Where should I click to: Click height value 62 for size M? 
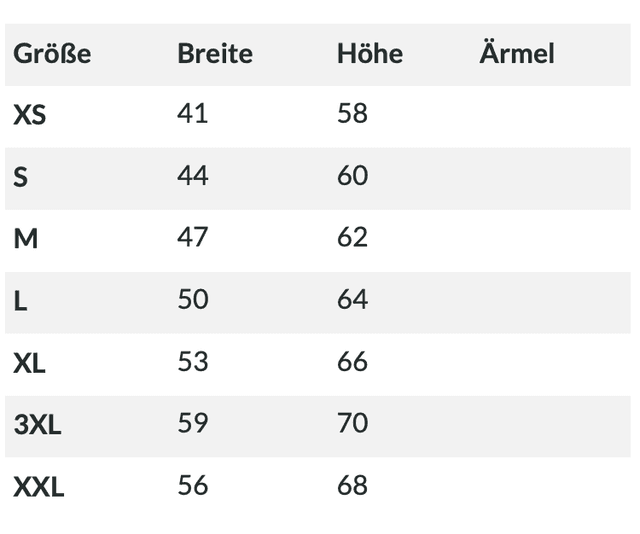[353, 238]
